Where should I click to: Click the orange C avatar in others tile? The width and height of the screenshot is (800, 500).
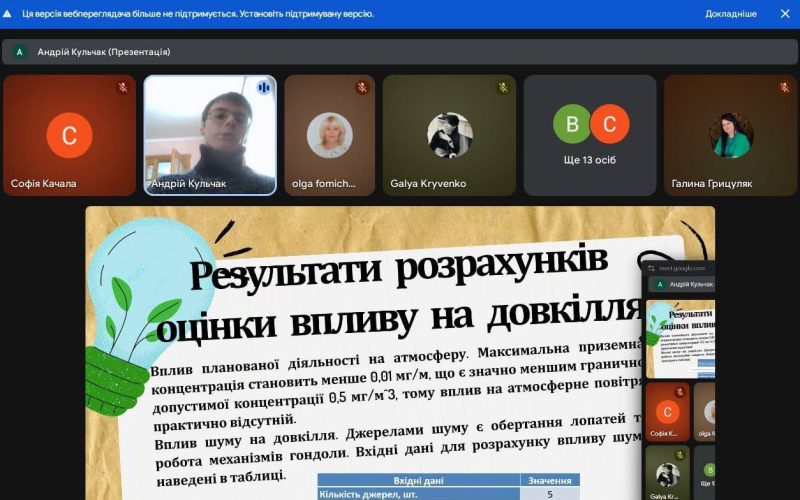point(610,123)
